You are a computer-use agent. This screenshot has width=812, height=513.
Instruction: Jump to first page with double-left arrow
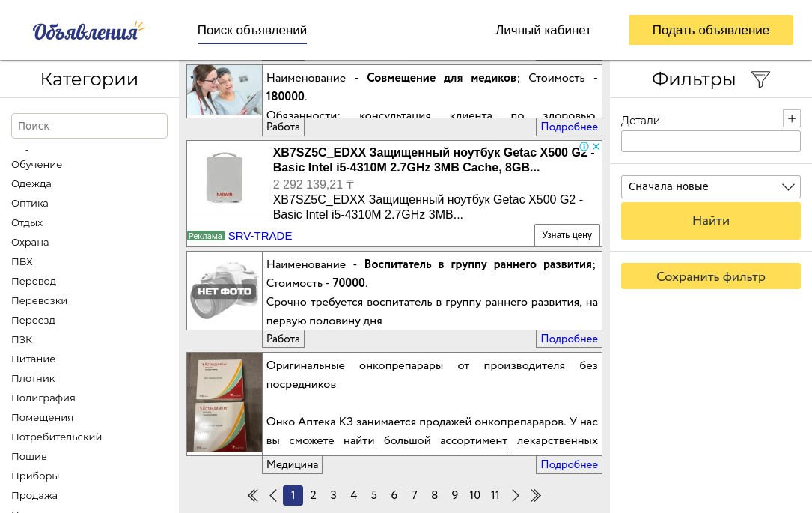click(253, 495)
